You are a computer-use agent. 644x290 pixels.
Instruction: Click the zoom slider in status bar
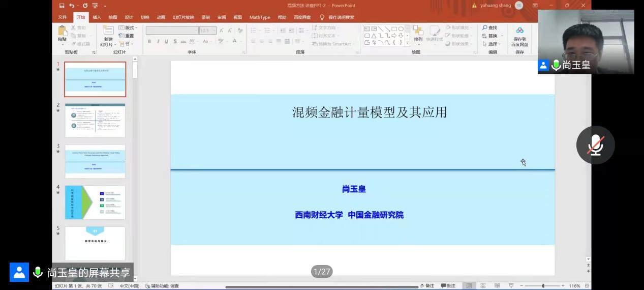click(x=543, y=286)
